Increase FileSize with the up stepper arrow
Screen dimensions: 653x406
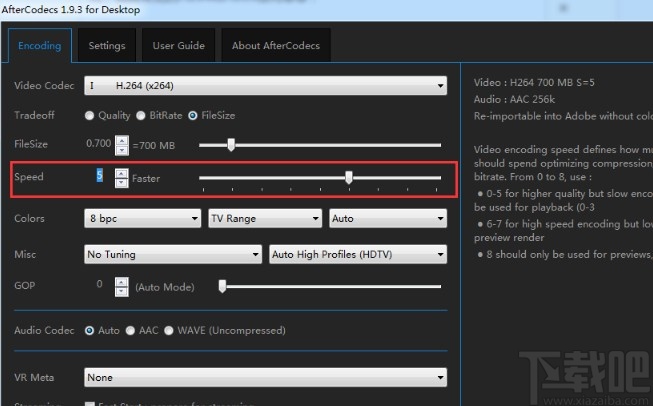pyautogui.click(x=122, y=141)
